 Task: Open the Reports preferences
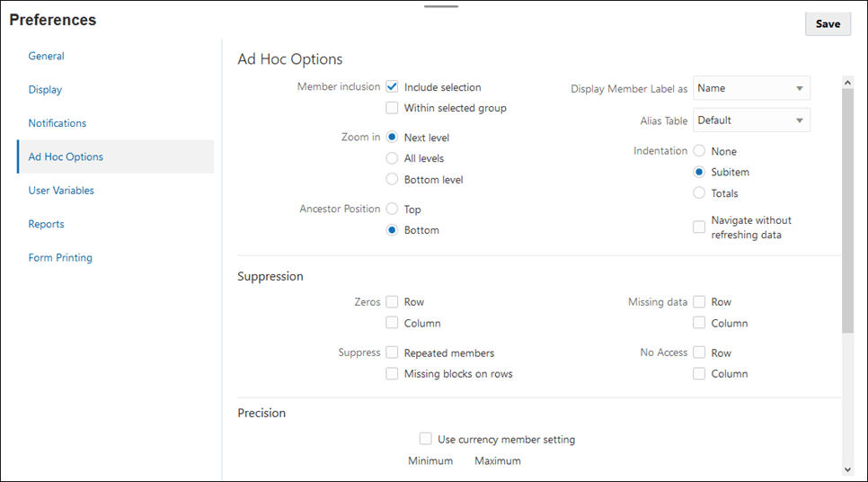(46, 224)
